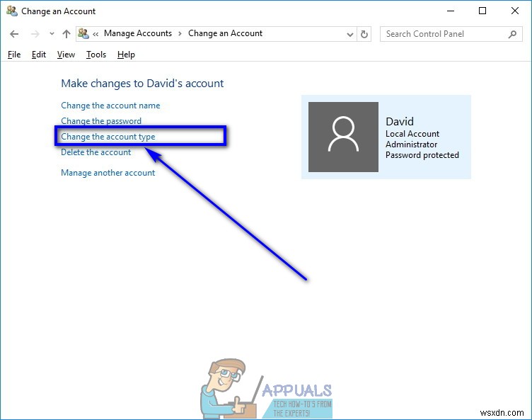Click the User Accounts icon in address bar
This screenshot has height=420, width=532.
point(83,33)
